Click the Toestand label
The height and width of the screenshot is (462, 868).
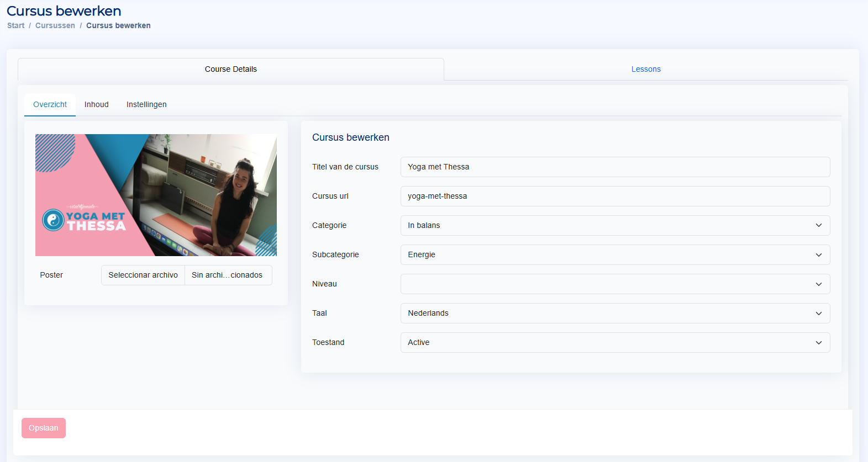tap(328, 342)
